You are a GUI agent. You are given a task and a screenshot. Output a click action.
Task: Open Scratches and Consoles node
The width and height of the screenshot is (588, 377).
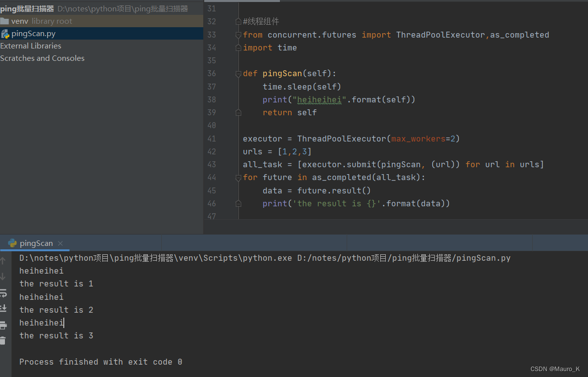click(x=43, y=58)
